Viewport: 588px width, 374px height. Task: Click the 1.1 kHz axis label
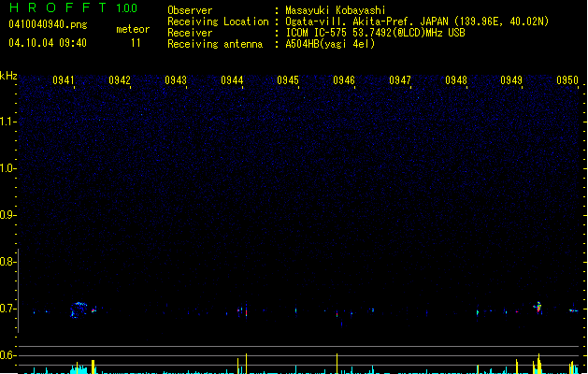7,122
